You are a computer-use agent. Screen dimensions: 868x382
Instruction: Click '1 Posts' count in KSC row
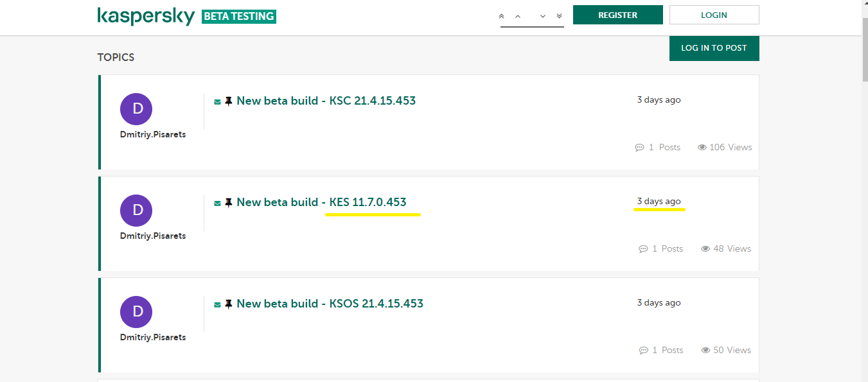pos(664,147)
